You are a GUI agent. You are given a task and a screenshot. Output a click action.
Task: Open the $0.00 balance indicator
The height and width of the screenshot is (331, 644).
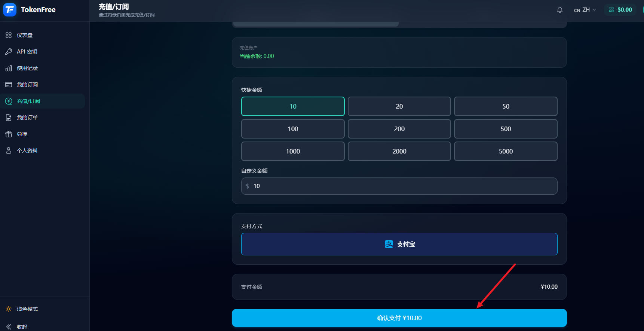(620, 10)
